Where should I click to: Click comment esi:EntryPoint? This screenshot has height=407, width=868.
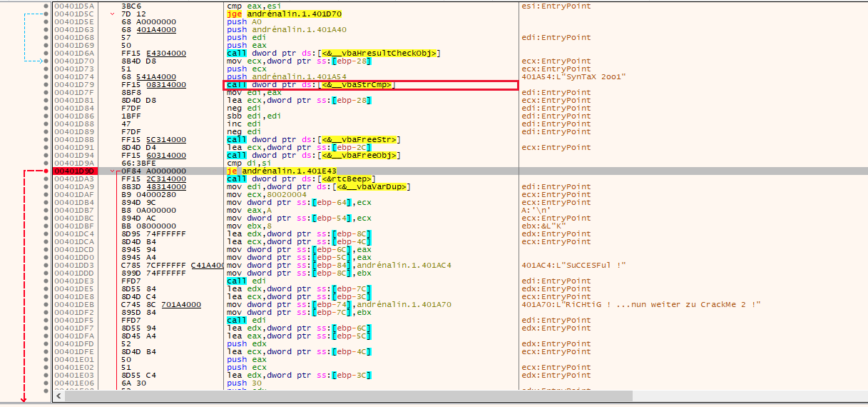[x=556, y=6]
